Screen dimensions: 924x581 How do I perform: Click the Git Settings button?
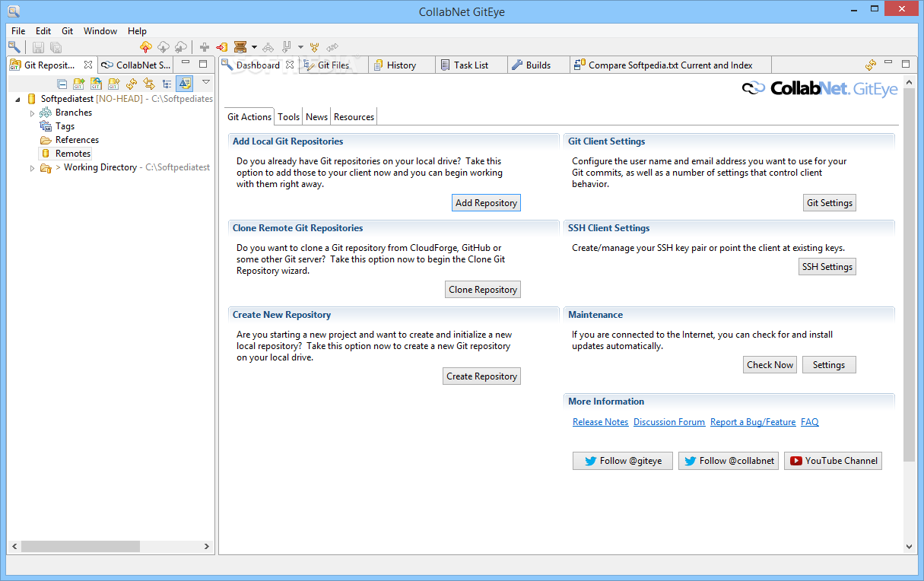[830, 203]
